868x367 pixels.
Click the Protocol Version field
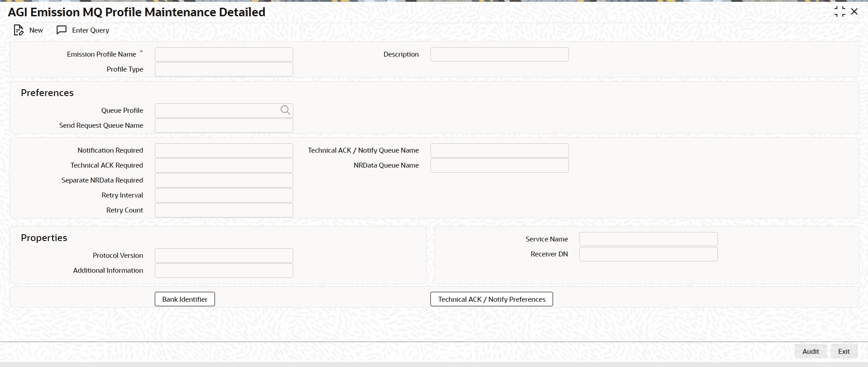[224, 256]
